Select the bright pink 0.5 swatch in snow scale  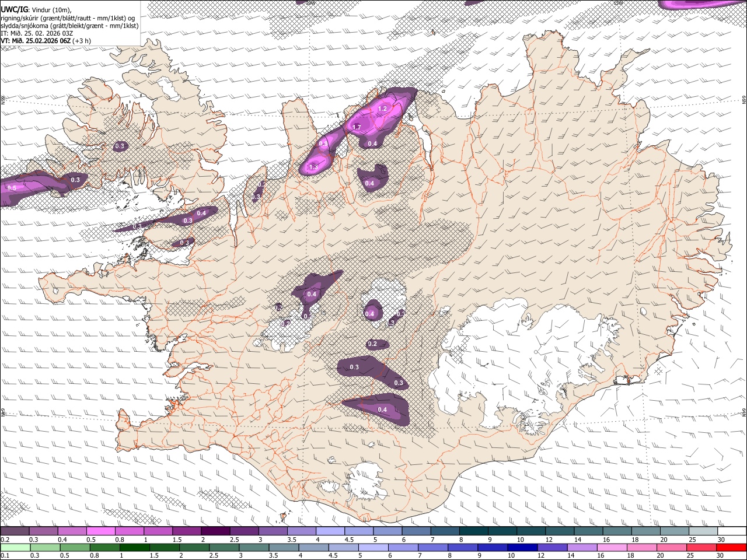pos(100,531)
